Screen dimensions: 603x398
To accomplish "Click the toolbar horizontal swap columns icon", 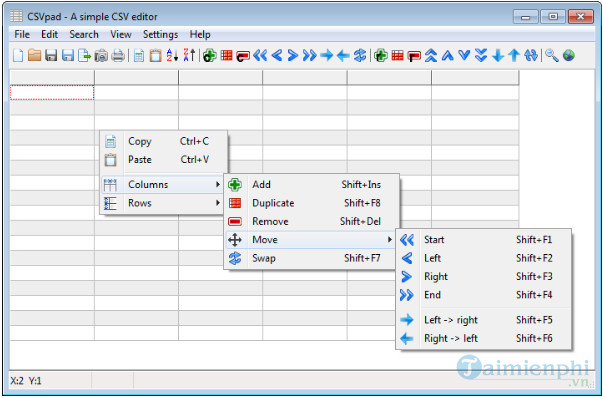I will 360,55.
